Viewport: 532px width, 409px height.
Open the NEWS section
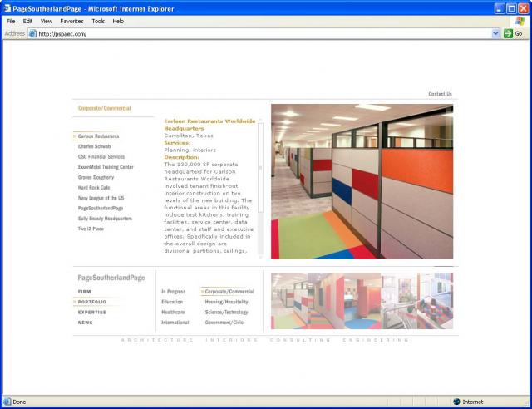click(x=86, y=323)
